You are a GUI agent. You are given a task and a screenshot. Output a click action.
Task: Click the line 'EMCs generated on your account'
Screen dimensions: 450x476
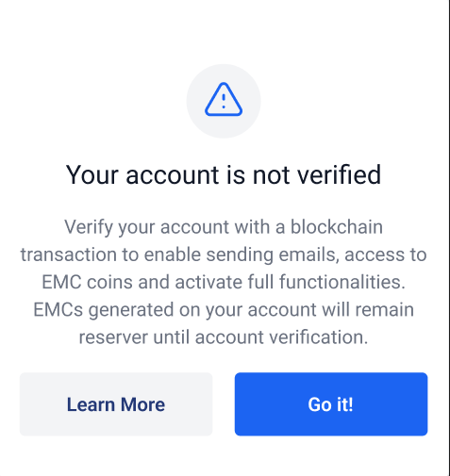224,309
